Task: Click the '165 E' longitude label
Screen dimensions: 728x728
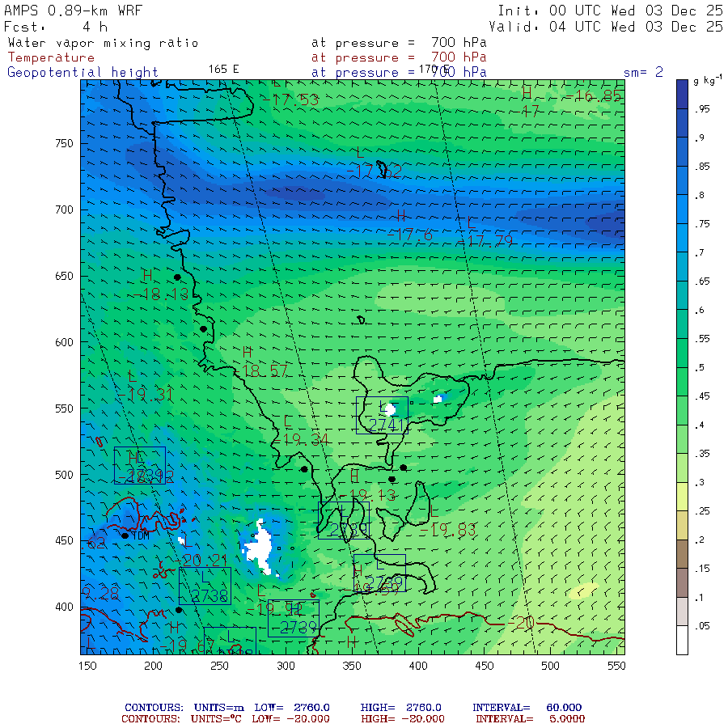Action: coord(223,70)
